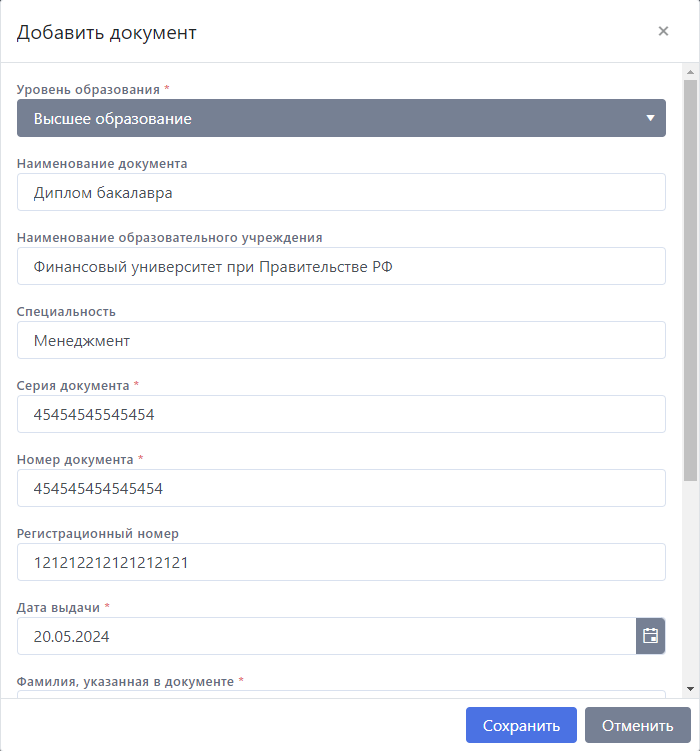Click the scroll down arrow of the form
The image size is (700, 751).
click(690, 688)
